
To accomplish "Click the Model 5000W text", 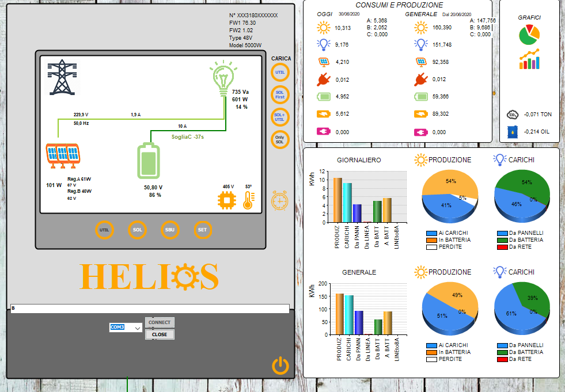I will [x=245, y=45].
